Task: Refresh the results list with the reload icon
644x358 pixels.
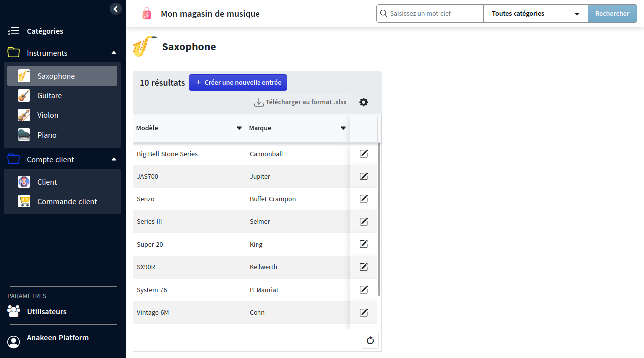Action: (370, 340)
